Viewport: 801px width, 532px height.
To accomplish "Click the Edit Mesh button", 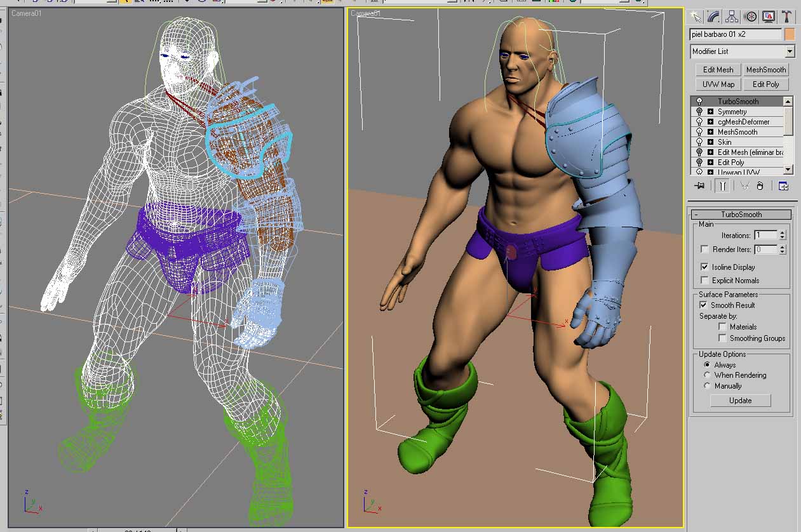I will 718,70.
